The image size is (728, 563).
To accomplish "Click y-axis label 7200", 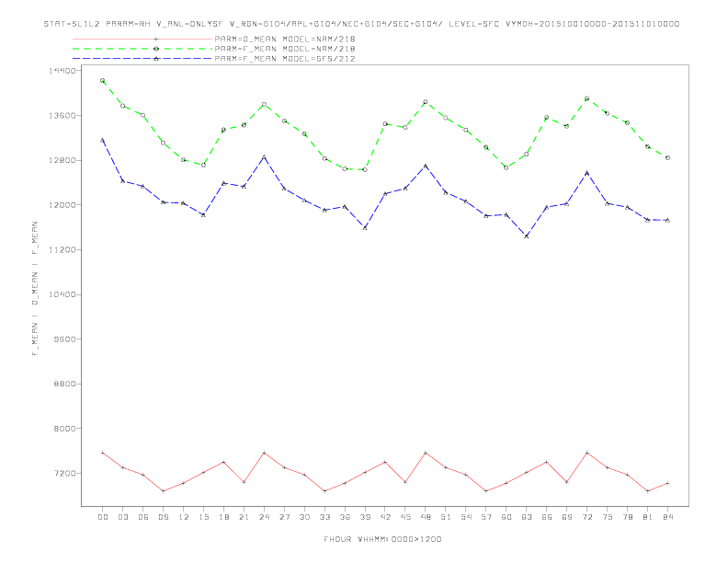I will pos(64,474).
